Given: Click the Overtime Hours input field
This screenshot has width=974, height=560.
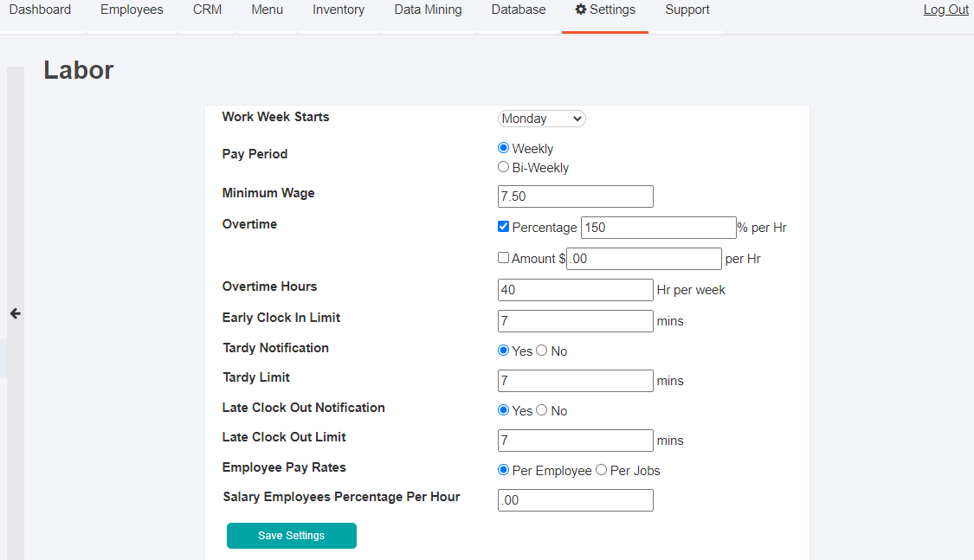Looking at the screenshot, I should coord(575,290).
